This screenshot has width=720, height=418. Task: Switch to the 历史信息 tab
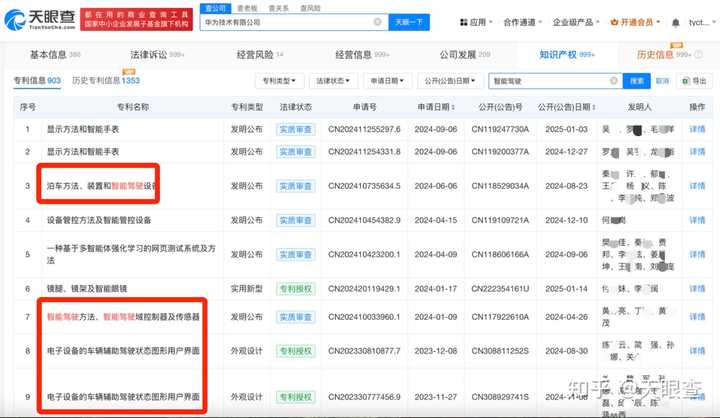coord(663,55)
